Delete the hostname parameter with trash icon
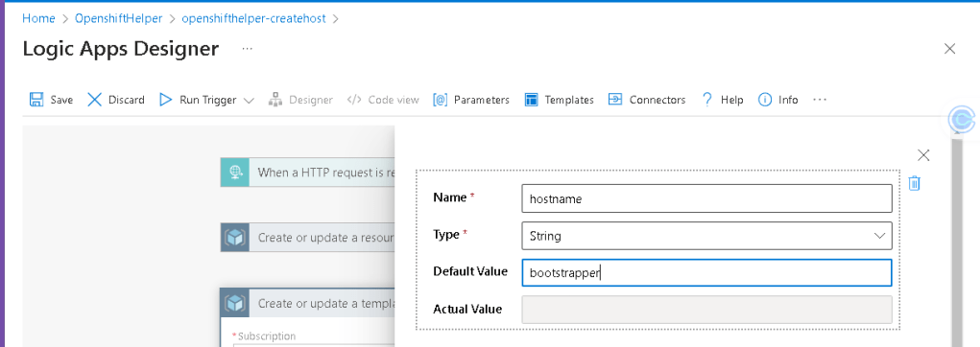Viewport: 980px width, 347px height. coord(914,183)
